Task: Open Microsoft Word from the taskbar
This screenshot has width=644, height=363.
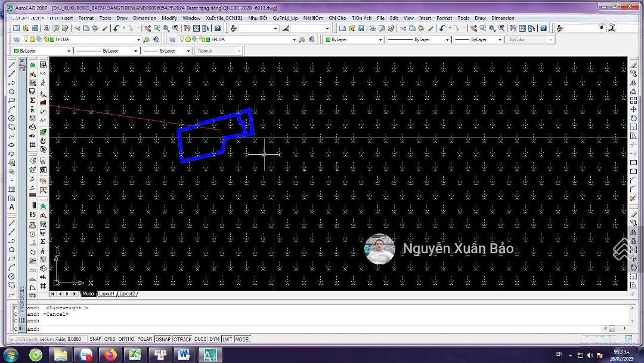Action: [x=184, y=355]
